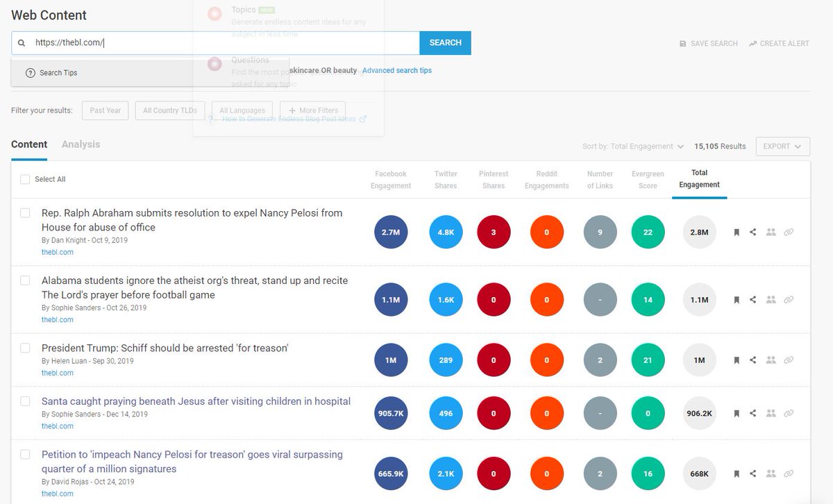Image resolution: width=833 pixels, height=504 pixels.
Task: Share the Alabama students article
Action: click(753, 300)
